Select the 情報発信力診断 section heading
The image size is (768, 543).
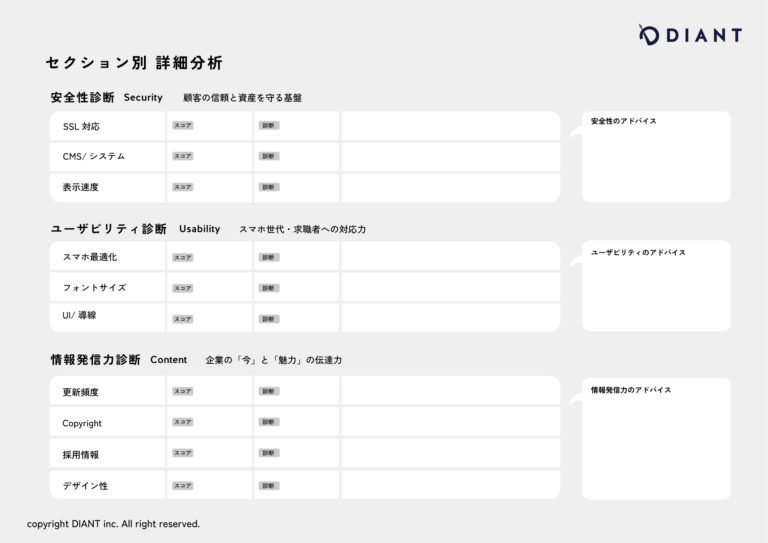[95, 359]
